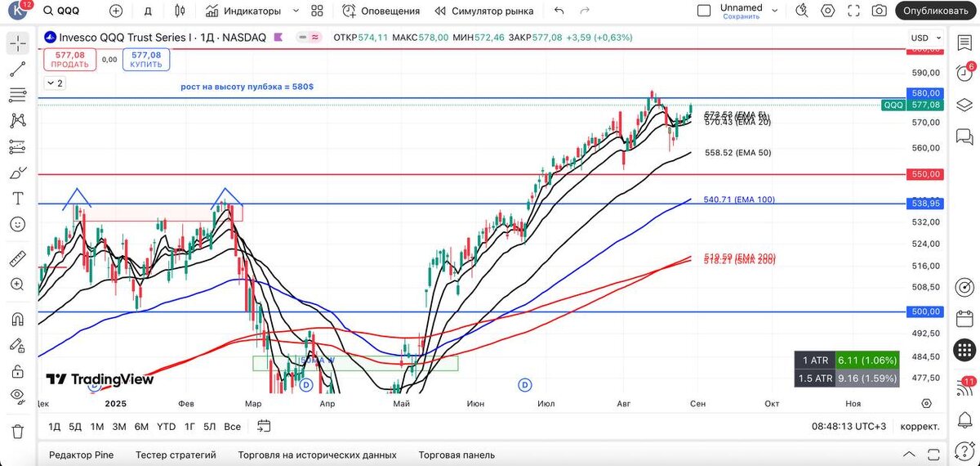The width and height of the screenshot is (980, 466).
Task: Expand the layout management dropdown arrow
Action: (776, 11)
